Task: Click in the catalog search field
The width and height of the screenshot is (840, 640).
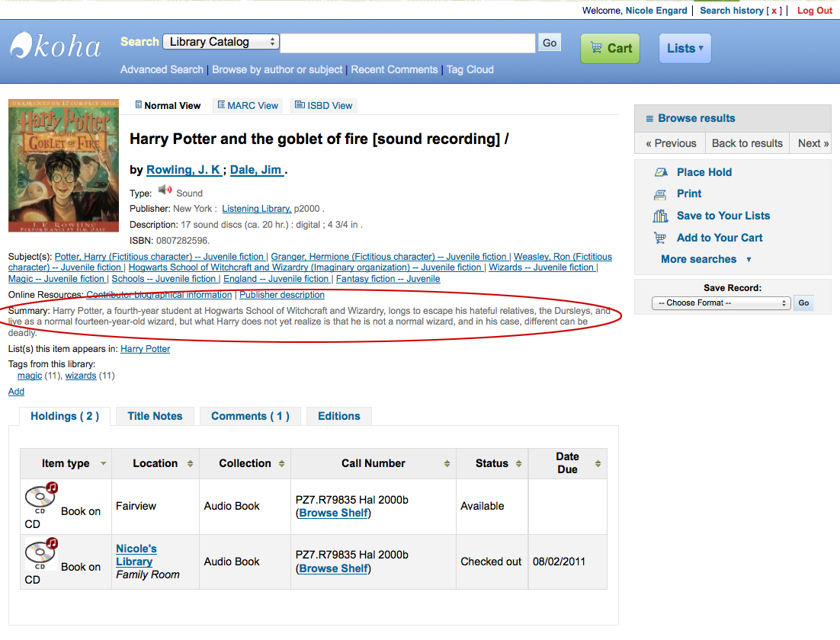Action: click(408, 43)
